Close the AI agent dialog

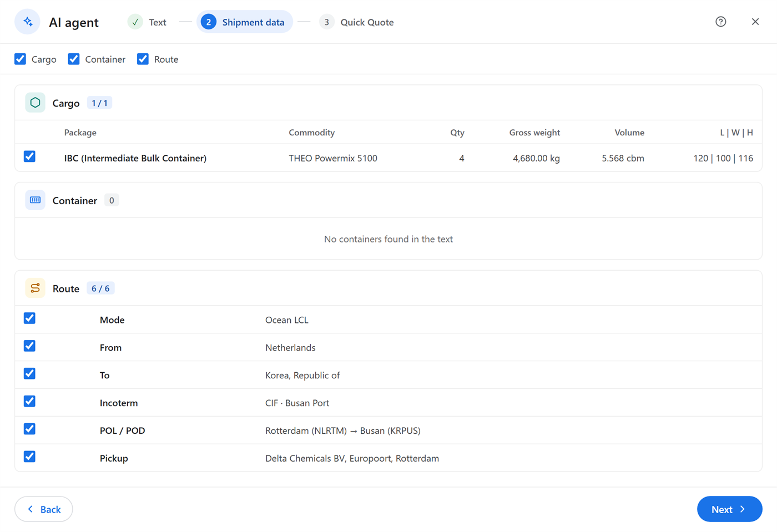tap(755, 22)
